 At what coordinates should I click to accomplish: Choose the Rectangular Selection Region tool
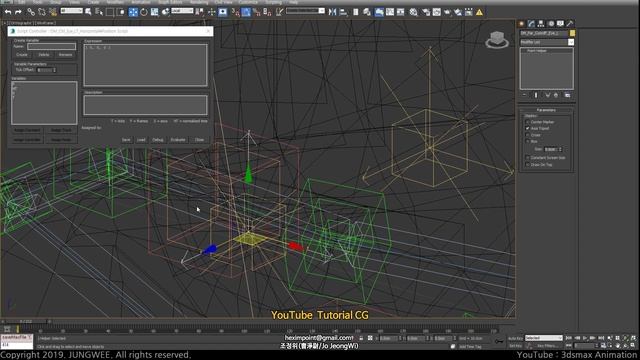click(x=110, y=12)
